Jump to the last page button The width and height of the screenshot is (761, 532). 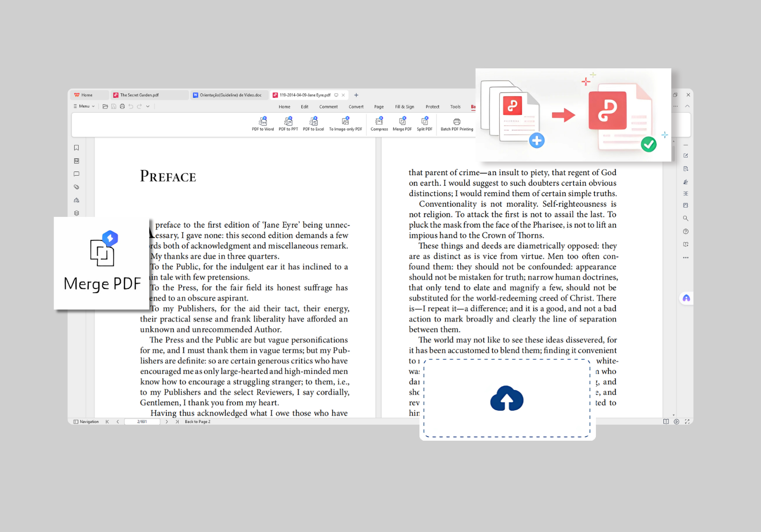(x=177, y=421)
